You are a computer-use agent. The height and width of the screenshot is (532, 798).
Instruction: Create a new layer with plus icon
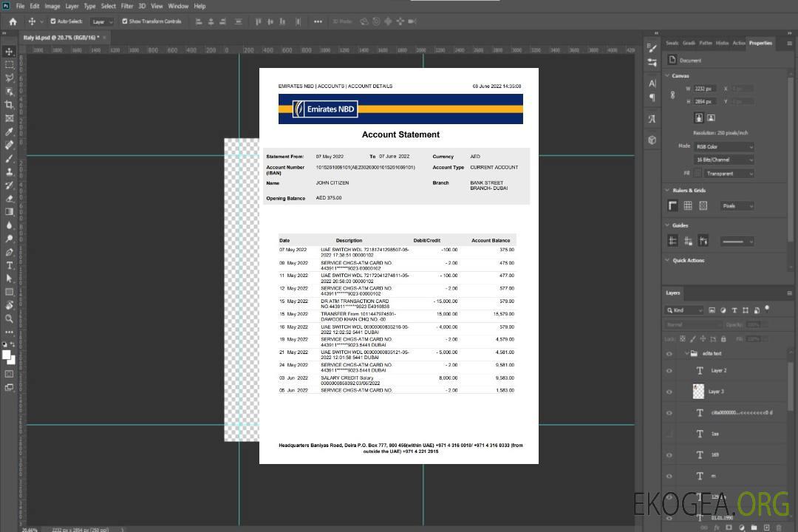(767, 528)
